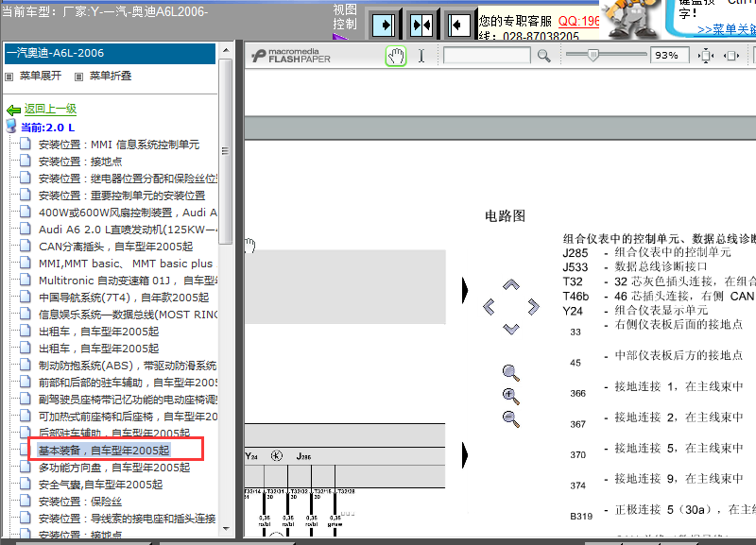Screen dimensions: 756x545
Task: Open 制动防抱系统(ABS) entry
Action: coord(128,366)
